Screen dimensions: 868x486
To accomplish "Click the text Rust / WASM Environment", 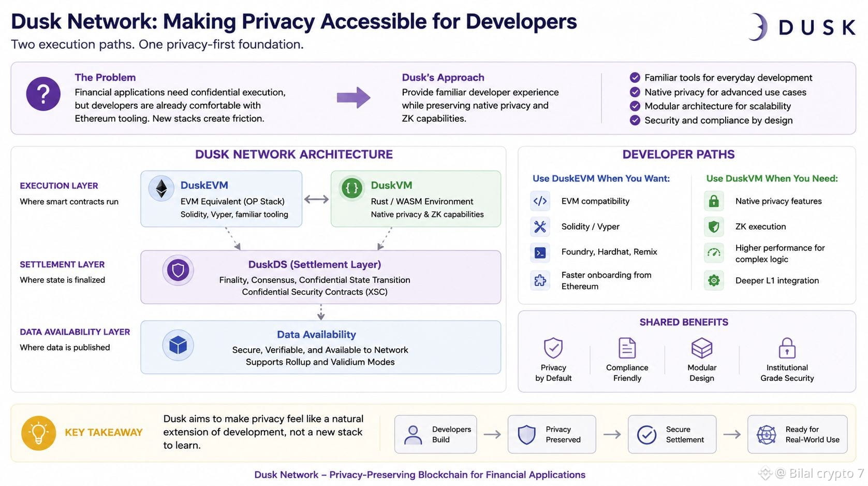I will [422, 201].
